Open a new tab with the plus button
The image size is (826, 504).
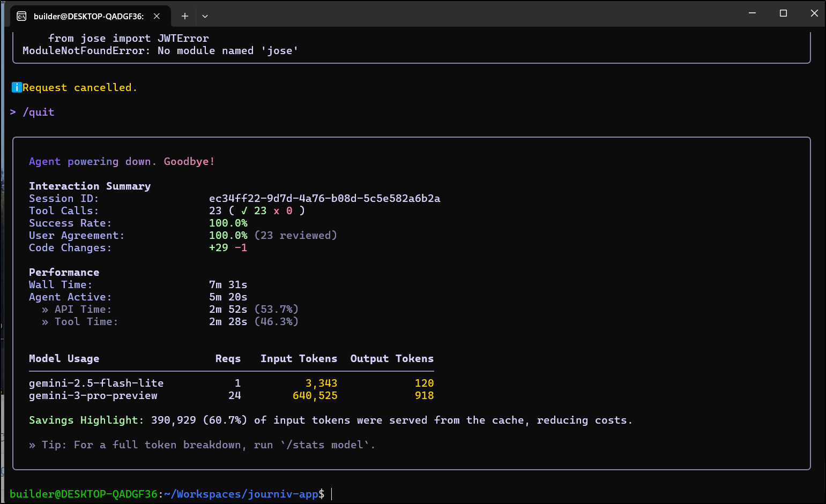point(185,16)
